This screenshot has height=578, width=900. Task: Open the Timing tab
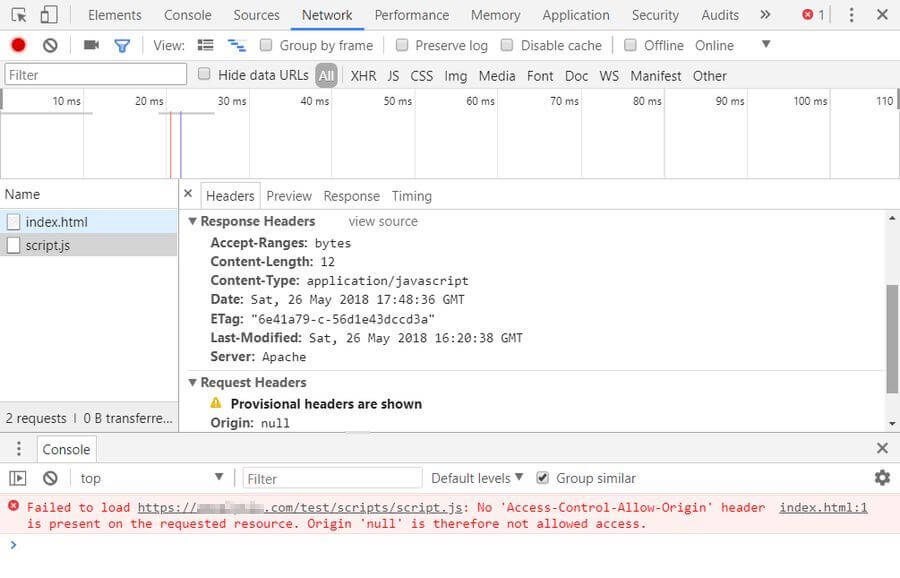[x=412, y=196]
